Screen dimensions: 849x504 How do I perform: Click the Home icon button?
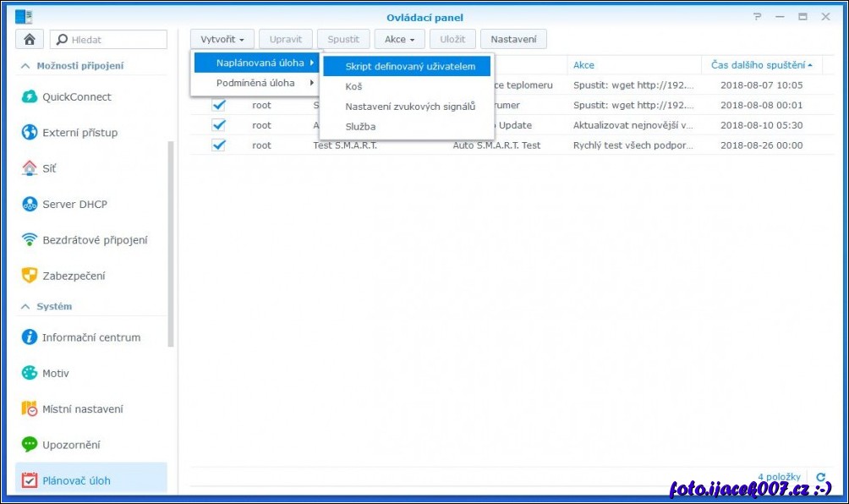point(30,40)
